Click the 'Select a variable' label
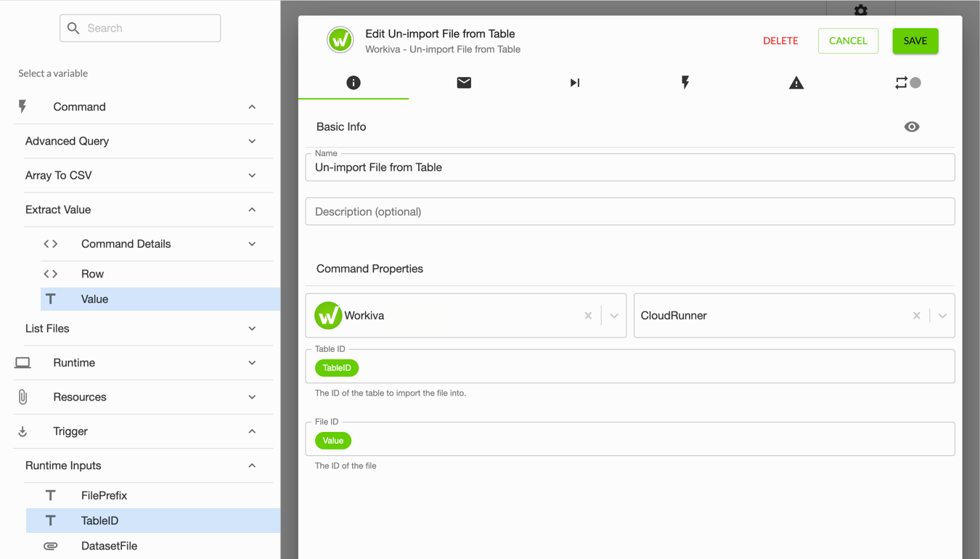Screen dimensions: 980x559 click(x=53, y=73)
